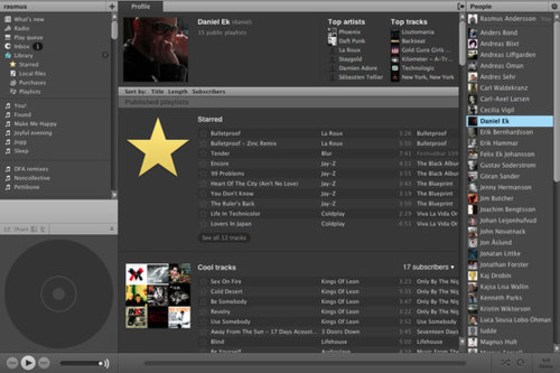560x373 pixels.
Task: Open Technologic under Top tracks
Action: 418,68
